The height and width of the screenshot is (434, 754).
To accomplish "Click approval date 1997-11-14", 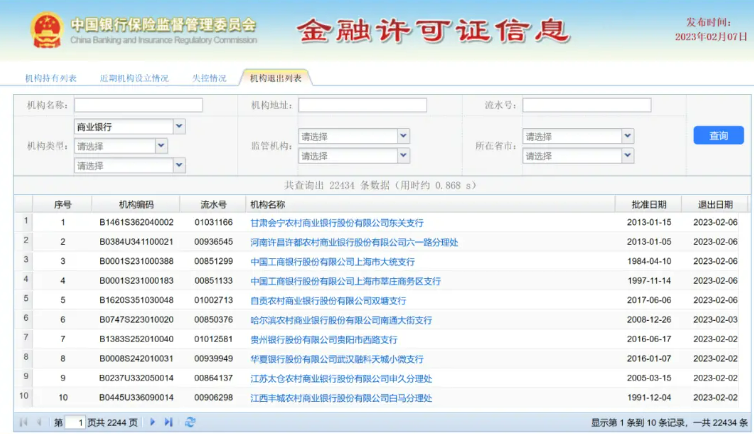I will [x=649, y=281].
